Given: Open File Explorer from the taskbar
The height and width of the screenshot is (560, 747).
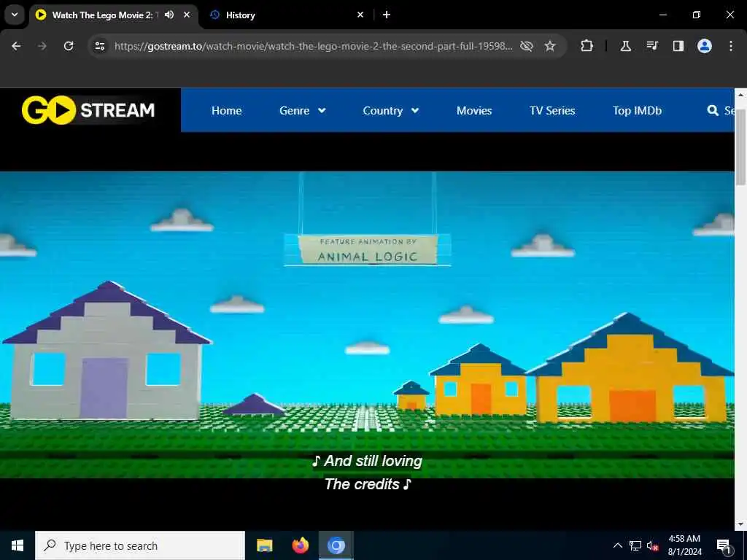Looking at the screenshot, I should pos(264,545).
